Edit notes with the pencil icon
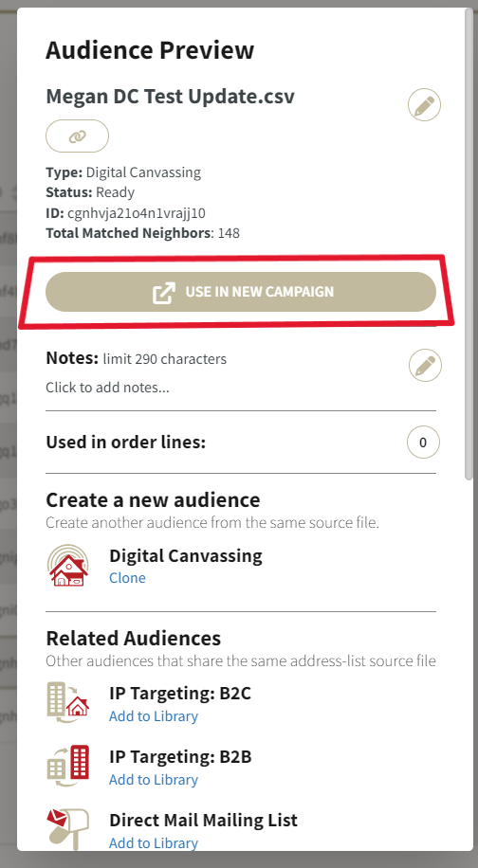This screenshot has width=478, height=868. (425, 366)
